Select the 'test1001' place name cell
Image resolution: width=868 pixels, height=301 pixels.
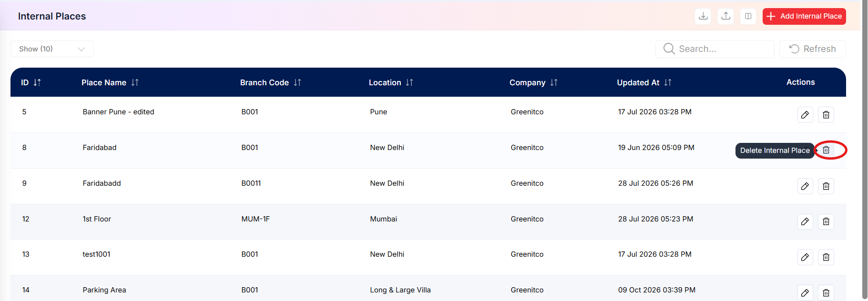[x=96, y=254]
